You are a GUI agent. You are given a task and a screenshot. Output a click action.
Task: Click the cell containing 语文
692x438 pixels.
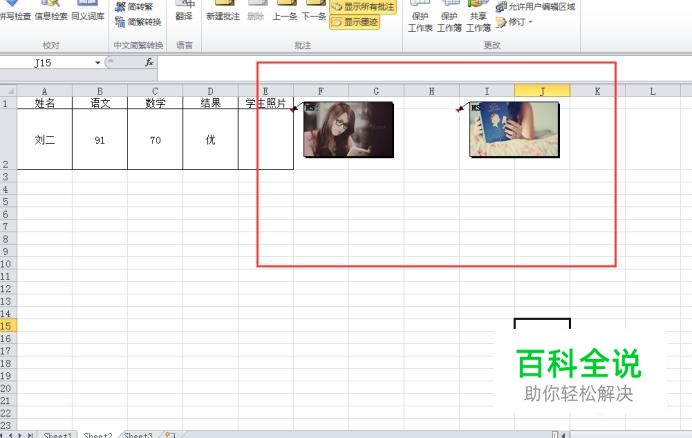[x=100, y=103]
